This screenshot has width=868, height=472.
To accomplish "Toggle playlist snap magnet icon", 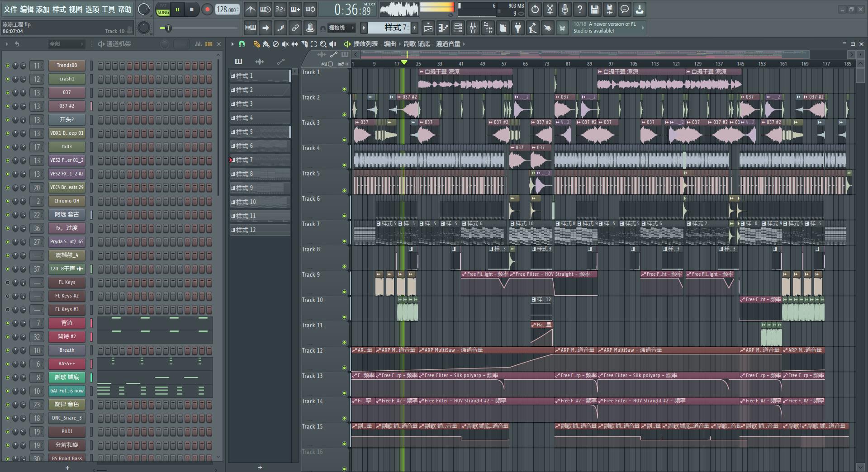I will pyautogui.click(x=242, y=44).
